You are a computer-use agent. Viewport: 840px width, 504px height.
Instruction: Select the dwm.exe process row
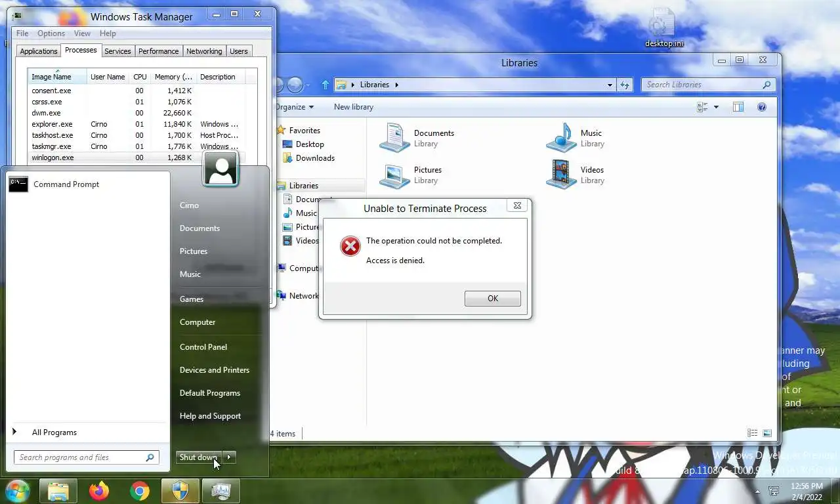pos(135,113)
